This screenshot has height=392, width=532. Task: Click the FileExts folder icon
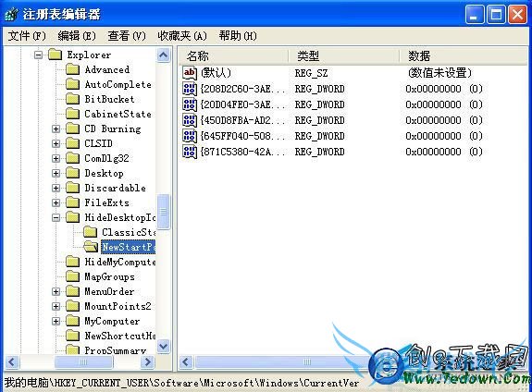[x=72, y=202]
